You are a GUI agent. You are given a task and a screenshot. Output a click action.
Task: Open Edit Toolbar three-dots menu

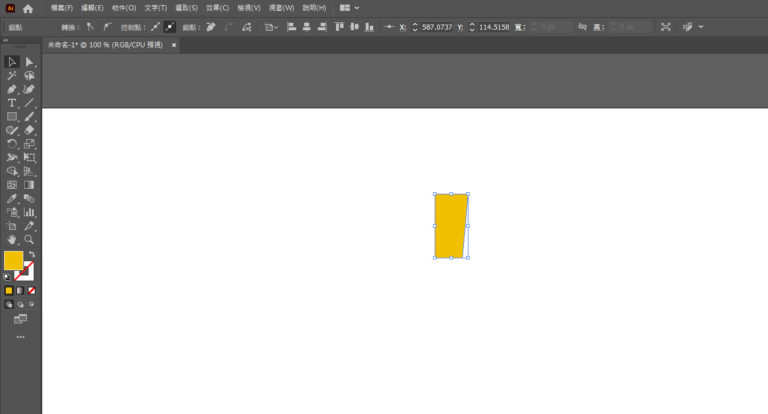tap(20, 337)
